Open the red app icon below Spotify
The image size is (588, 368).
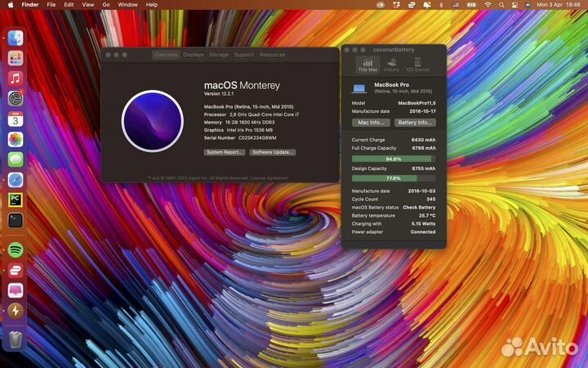[x=16, y=270]
